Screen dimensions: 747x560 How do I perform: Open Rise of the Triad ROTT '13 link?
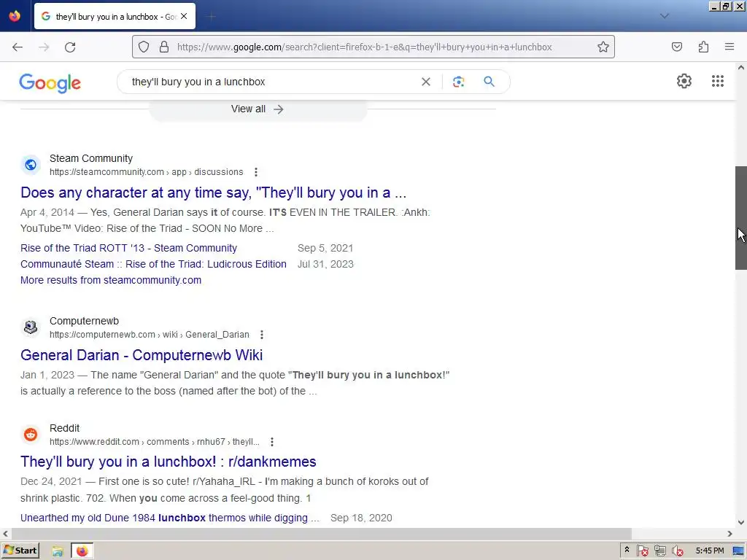click(128, 248)
